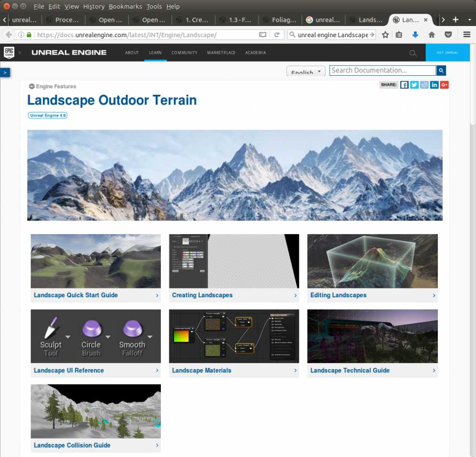476x457 pixels.
Task: Click the Landscape Materials thumbnail image
Action: click(x=234, y=336)
